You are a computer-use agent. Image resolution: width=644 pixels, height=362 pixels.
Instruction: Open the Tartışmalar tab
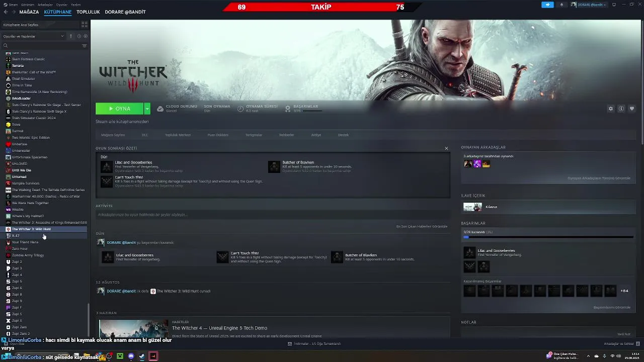tap(254, 135)
